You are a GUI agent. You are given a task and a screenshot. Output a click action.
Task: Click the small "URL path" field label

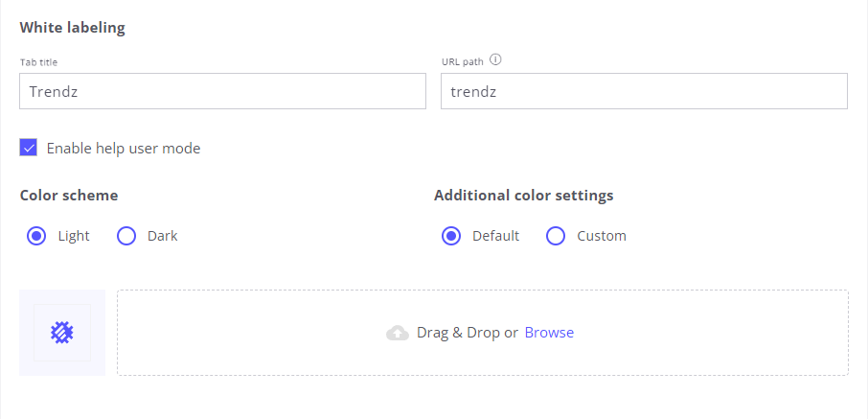click(x=462, y=61)
